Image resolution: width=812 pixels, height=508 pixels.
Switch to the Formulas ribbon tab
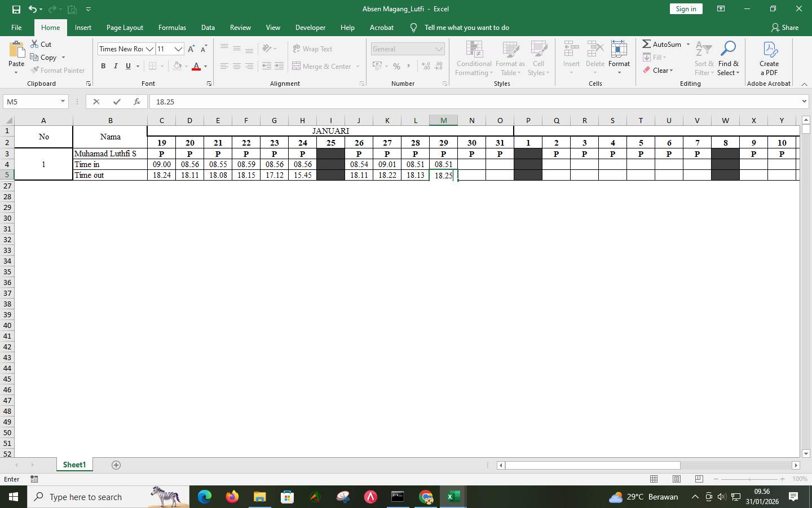[172, 27]
